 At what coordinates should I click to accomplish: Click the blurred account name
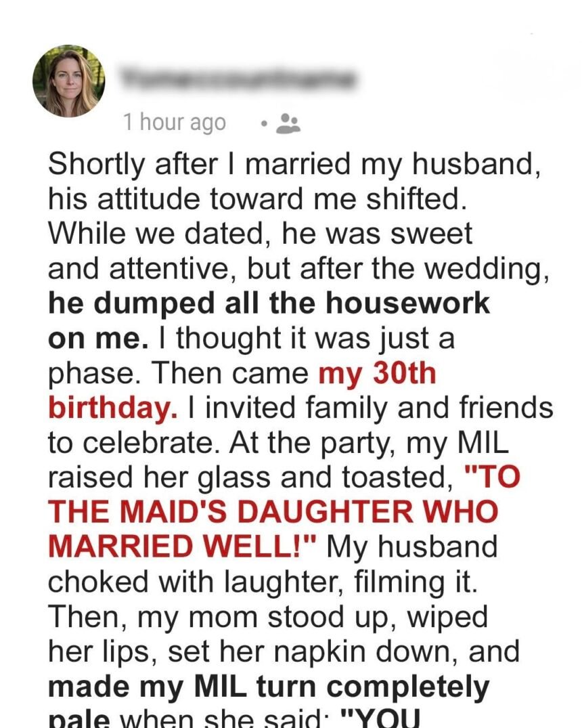tap(238, 79)
